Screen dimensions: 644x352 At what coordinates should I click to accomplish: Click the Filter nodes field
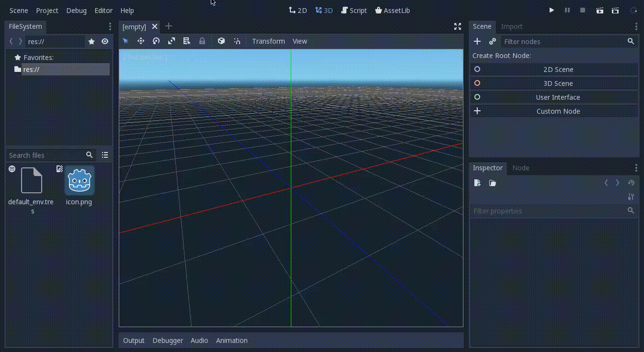coord(570,41)
